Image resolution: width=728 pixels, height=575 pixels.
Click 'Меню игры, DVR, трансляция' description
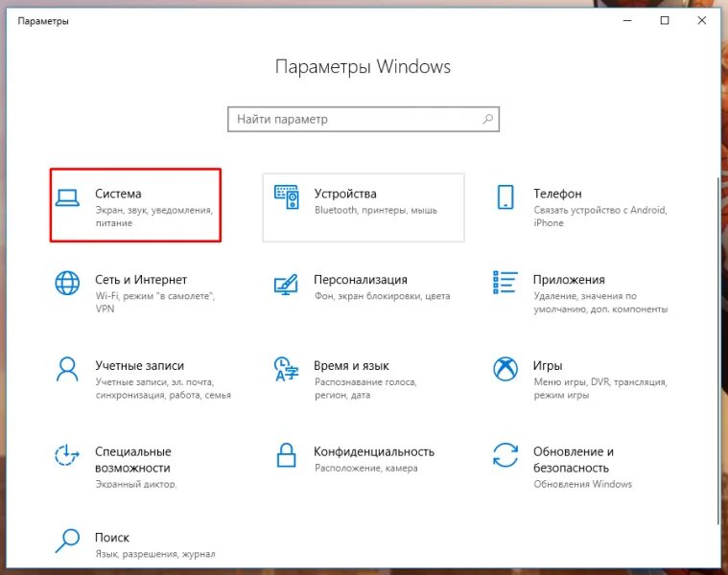tap(600, 388)
